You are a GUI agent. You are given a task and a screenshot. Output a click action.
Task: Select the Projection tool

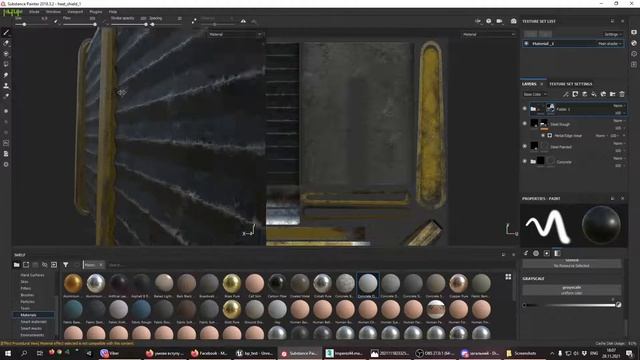coord(6,53)
